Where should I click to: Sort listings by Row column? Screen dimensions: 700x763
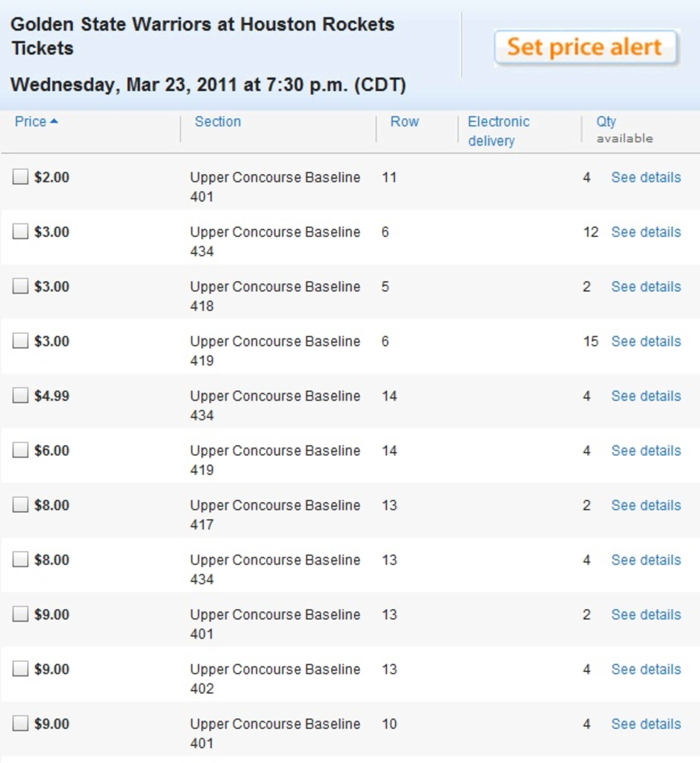click(405, 122)
